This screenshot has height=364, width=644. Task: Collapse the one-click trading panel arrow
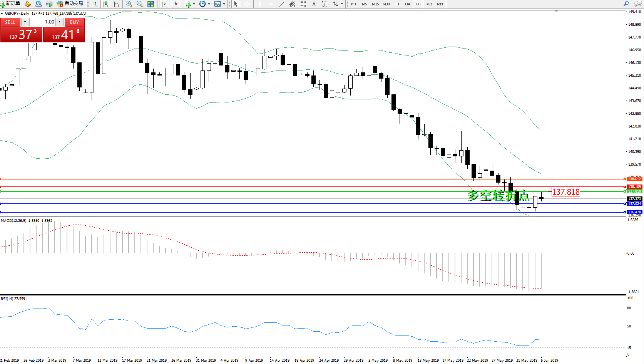pyautogui.click(x=2, y=13)
